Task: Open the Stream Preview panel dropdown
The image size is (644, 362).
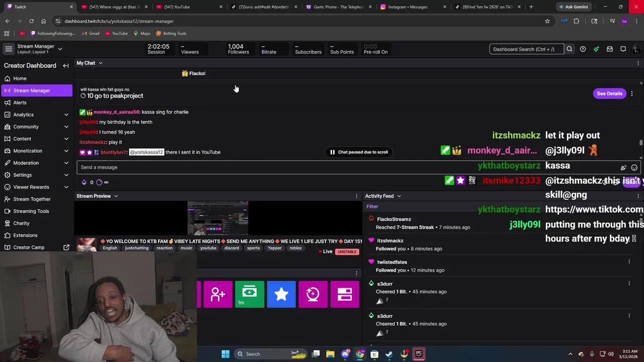Action: (x=116, y=196)
